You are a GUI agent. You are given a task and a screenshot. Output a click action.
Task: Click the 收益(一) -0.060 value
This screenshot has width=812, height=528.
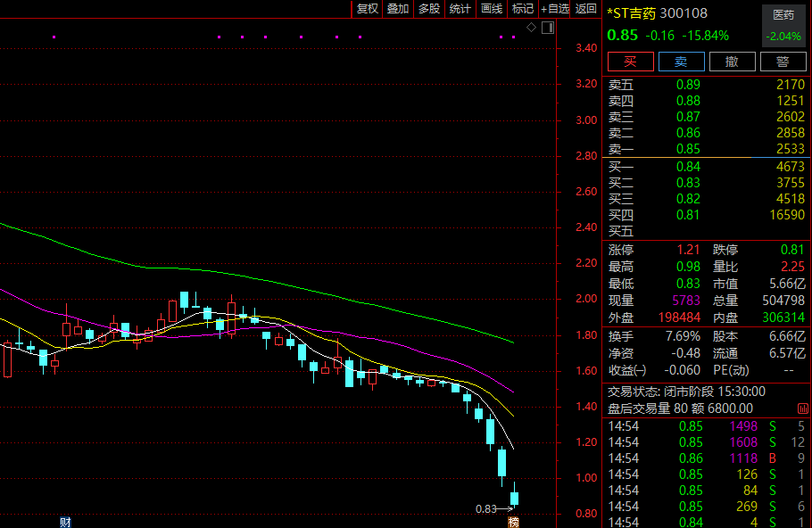pos(682,370)
